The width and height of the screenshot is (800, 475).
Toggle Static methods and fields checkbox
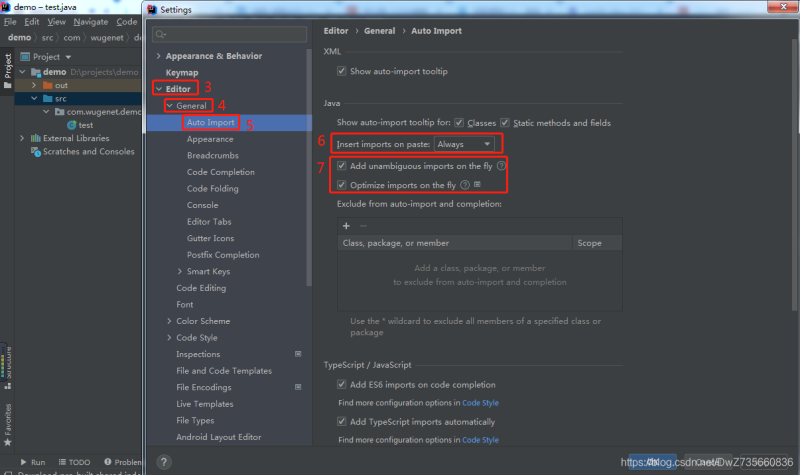tap(505, 122)
